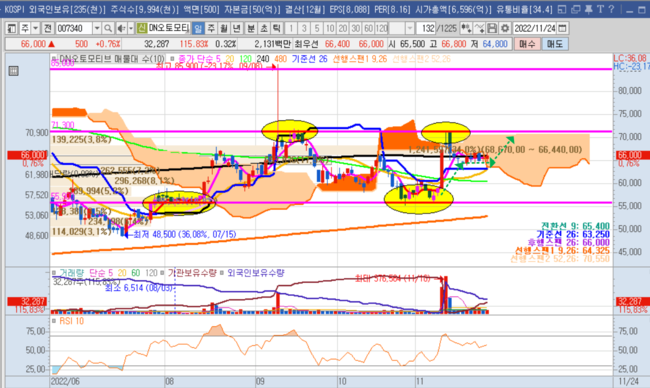Select the 1 interval button
650x388 pixels.
click(291, 28)
